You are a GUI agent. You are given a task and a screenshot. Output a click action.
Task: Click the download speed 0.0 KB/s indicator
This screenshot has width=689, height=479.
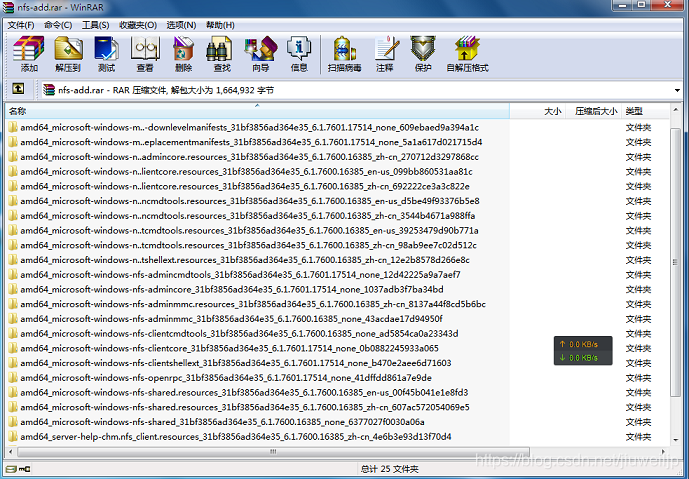pos(579,358)
